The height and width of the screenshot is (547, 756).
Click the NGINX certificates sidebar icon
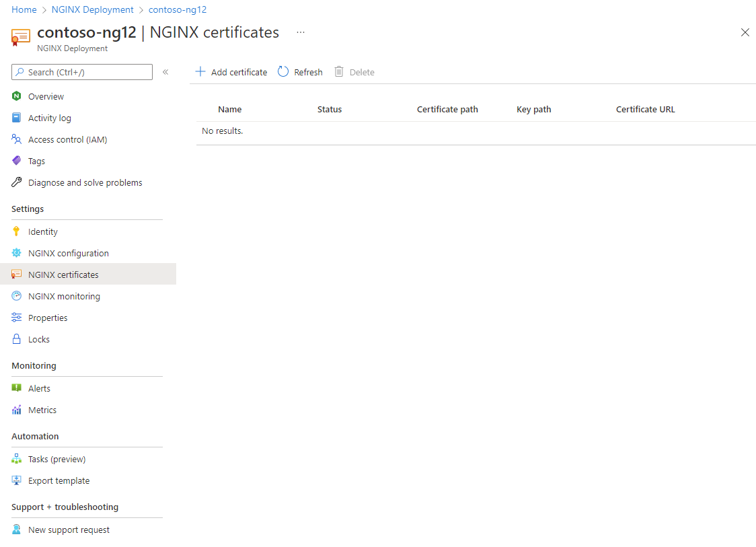tap(16, 275)
